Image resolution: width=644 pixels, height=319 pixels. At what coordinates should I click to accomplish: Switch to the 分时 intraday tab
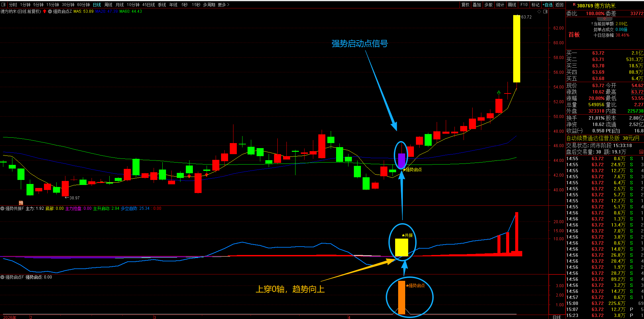[x=13, y=5]
